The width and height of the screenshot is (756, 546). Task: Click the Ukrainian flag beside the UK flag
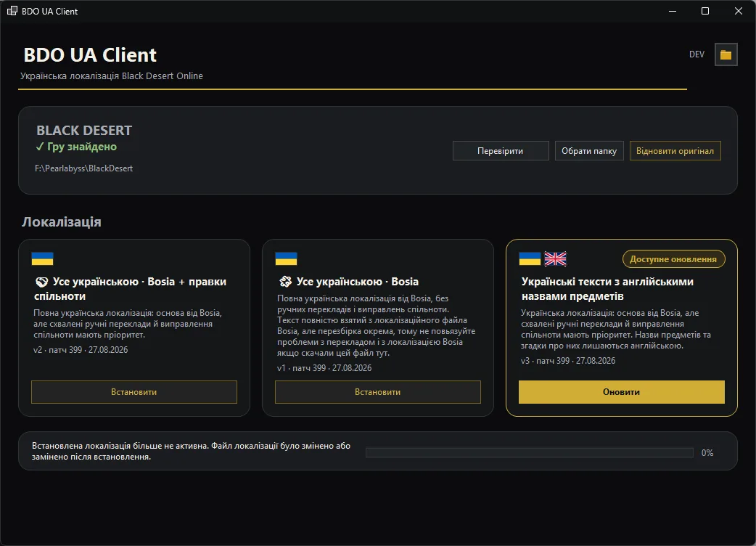(530, 258)
